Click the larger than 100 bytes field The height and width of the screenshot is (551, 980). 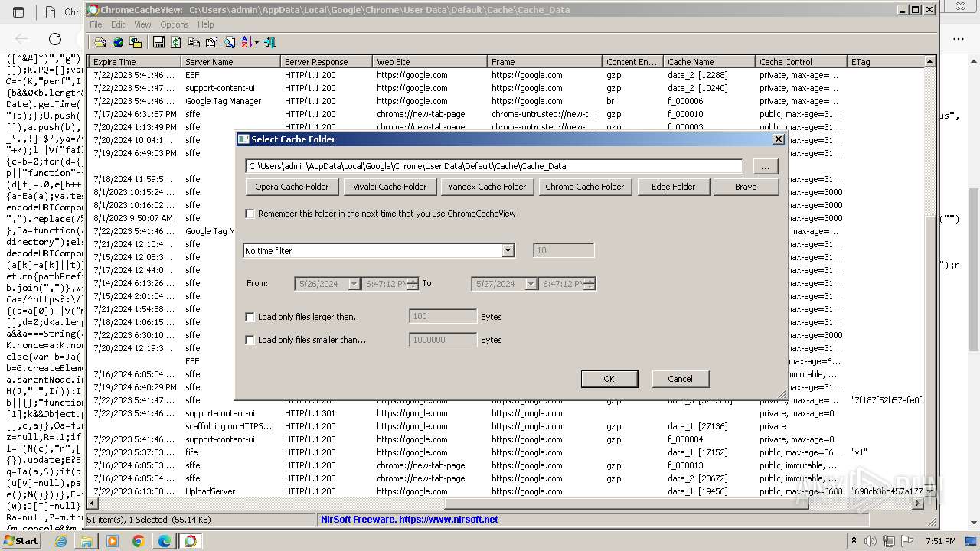443,317
